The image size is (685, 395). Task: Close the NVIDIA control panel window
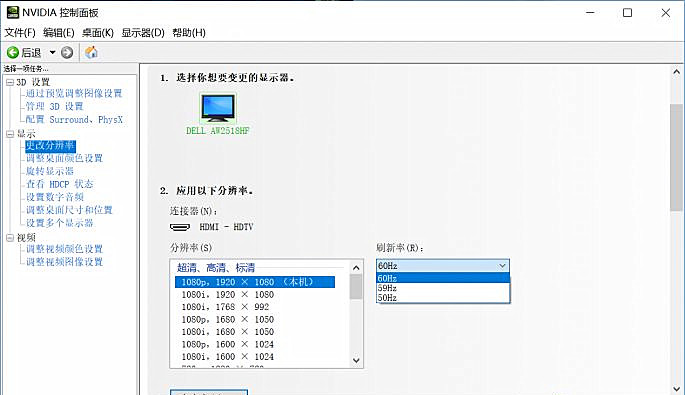pyautogui.click(x=665, y=13)
